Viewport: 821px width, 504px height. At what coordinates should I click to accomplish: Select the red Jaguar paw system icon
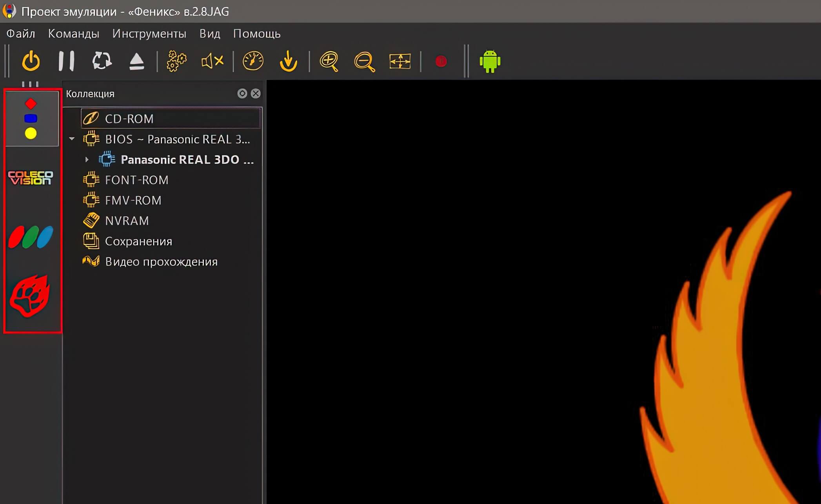[x=30, y=296]
